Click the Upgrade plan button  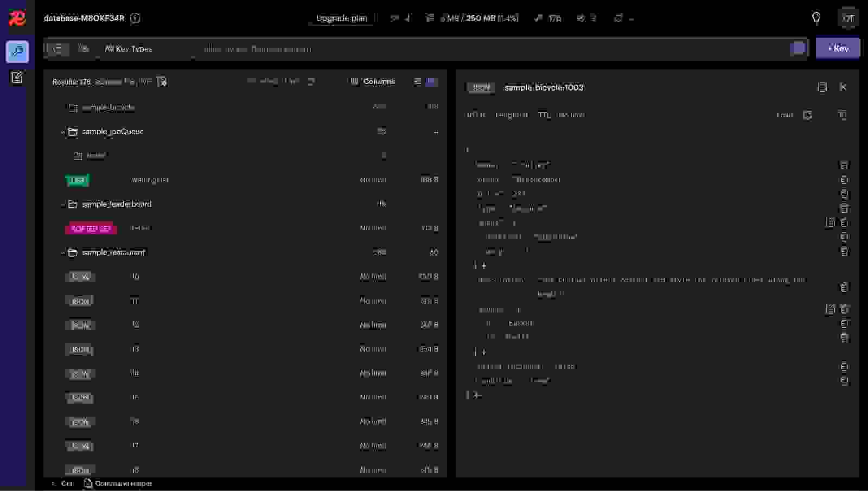pyautogui.click(x=341, y=18)
